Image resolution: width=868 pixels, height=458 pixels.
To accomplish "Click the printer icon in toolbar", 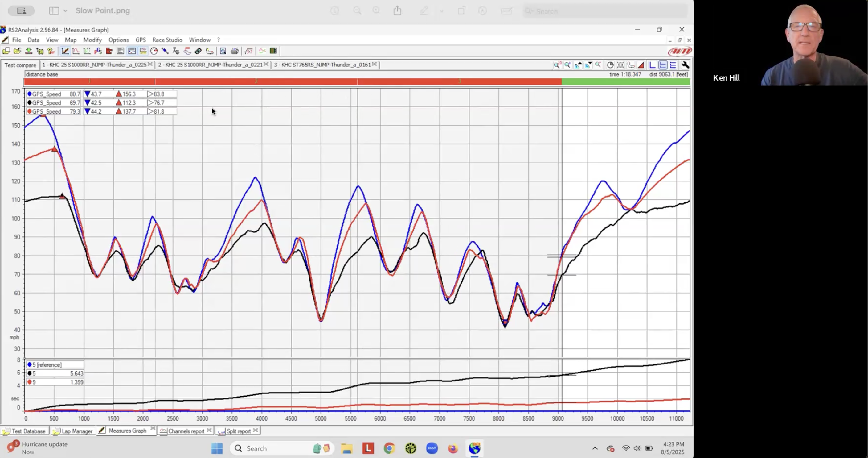I will click(235, 51).
